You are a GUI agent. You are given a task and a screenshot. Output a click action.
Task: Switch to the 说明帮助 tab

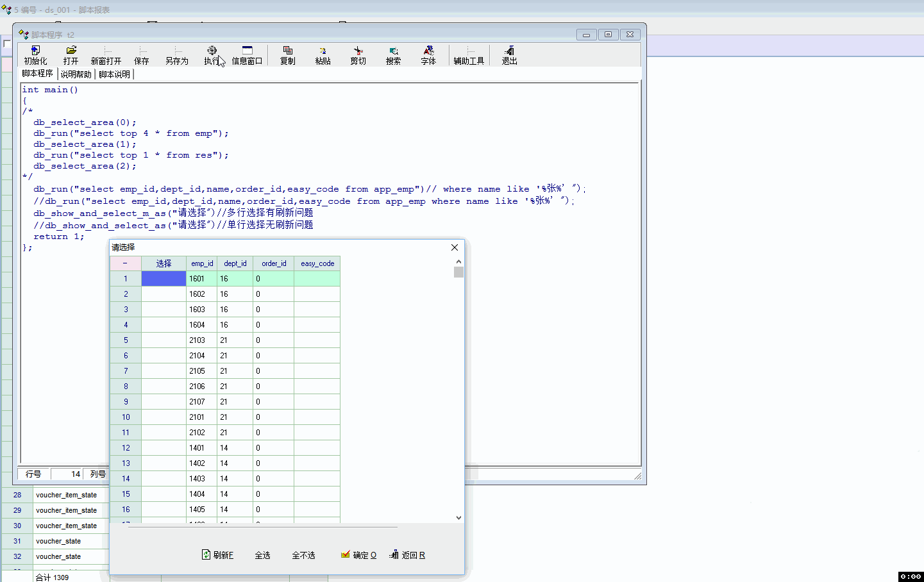tap(76, 74)
